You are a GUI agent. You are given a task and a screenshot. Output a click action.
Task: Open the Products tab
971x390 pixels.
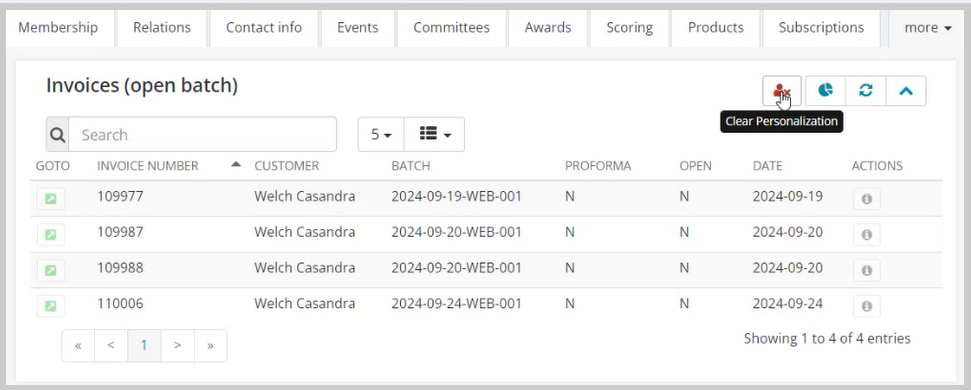point(715,28)
